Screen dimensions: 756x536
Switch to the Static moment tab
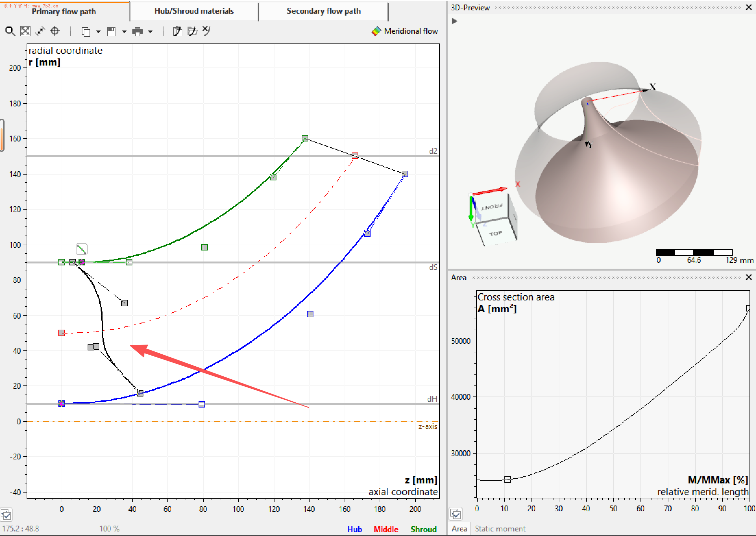500,529
